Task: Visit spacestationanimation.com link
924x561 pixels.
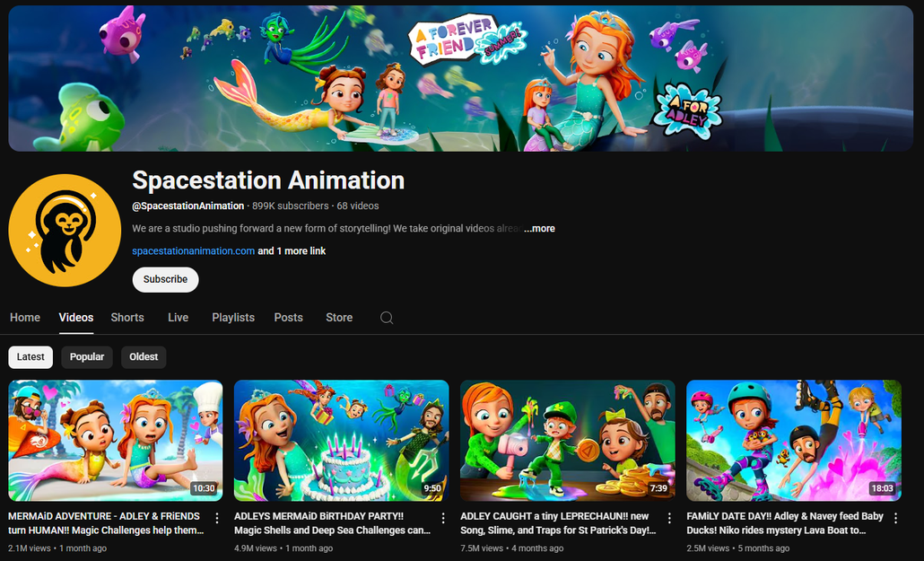Action: [193, 250]
